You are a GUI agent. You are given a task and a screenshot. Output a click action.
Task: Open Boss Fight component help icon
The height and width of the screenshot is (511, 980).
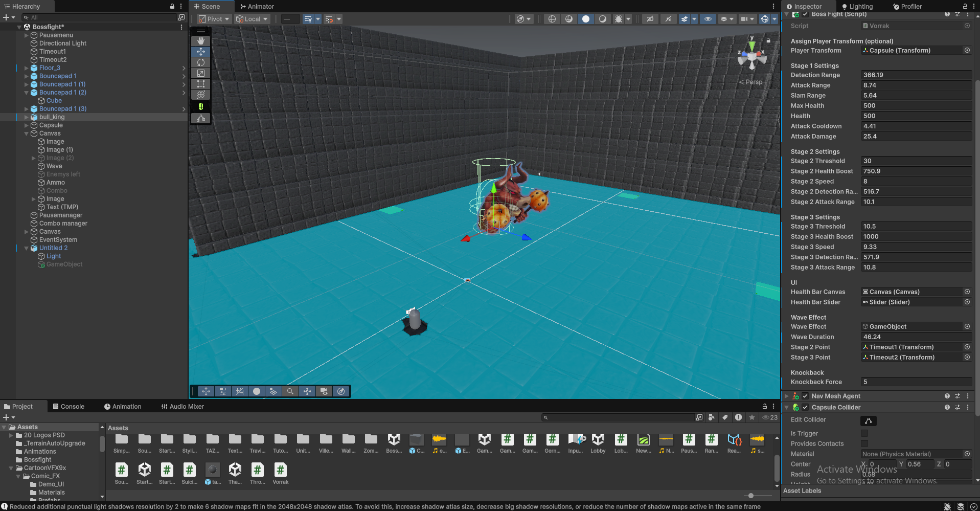[x=947, y=14]
